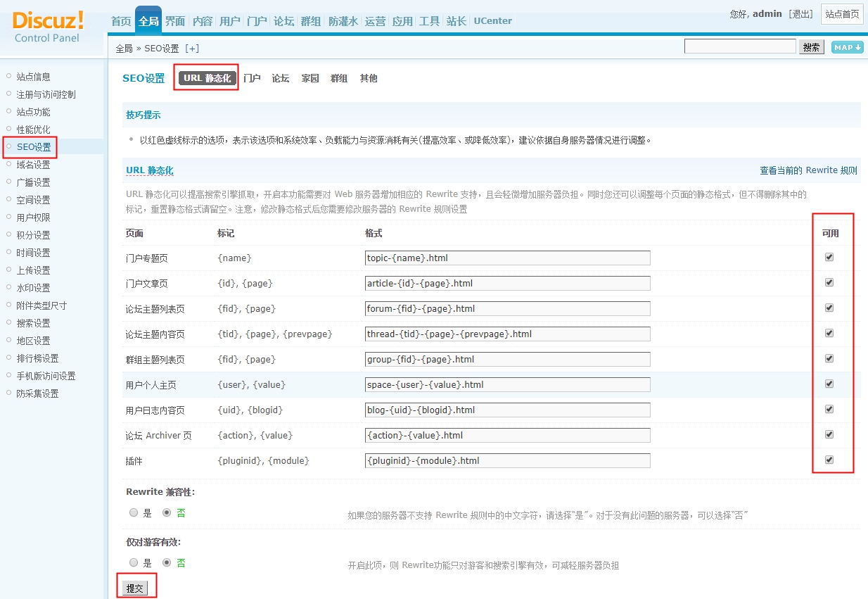The width and height of the screenshot is (868, 599).
Task: Click the [+] add-to-favorites icon in breadcrumb
Action: pos(192,49)
